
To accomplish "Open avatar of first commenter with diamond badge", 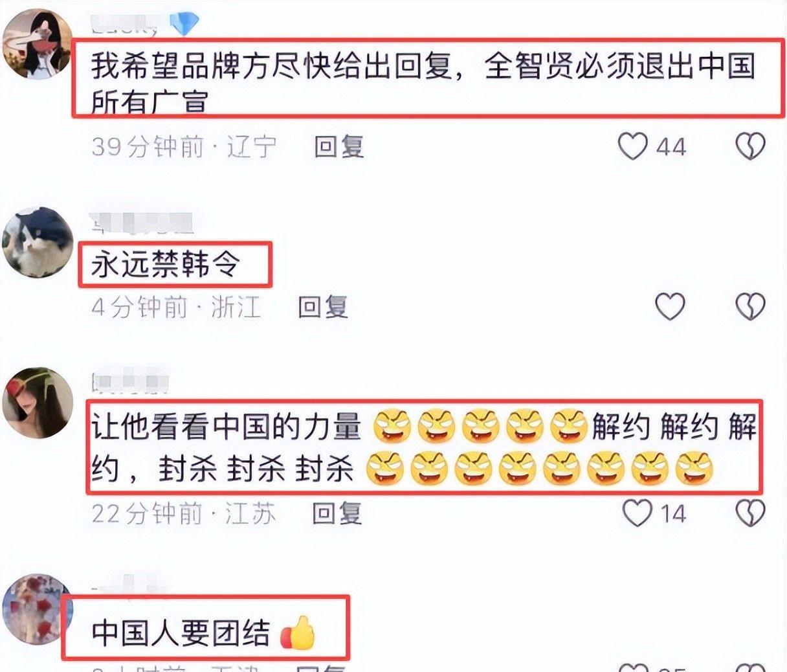I will point(38,43).
